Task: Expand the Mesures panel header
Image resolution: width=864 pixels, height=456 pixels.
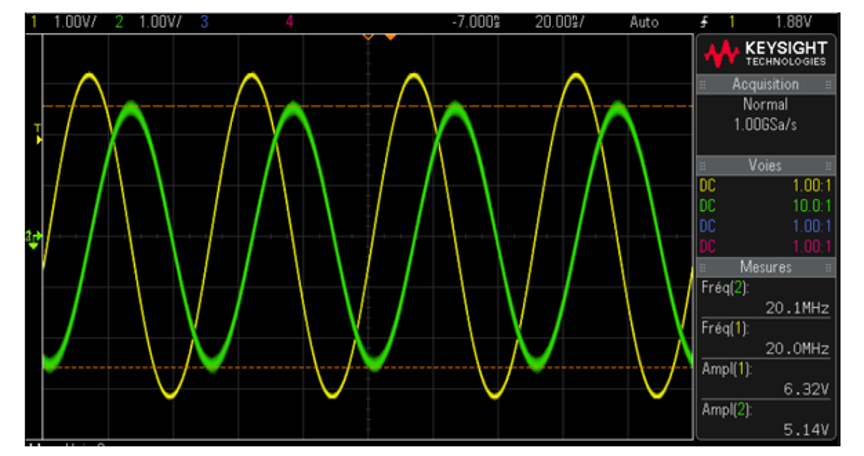Action: pyautogui.click(x=765, y=267)
